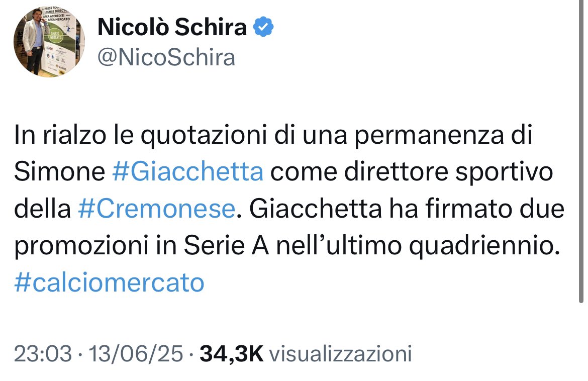
Task: Click the visualizzazioni label
Action: click(341, 354)
